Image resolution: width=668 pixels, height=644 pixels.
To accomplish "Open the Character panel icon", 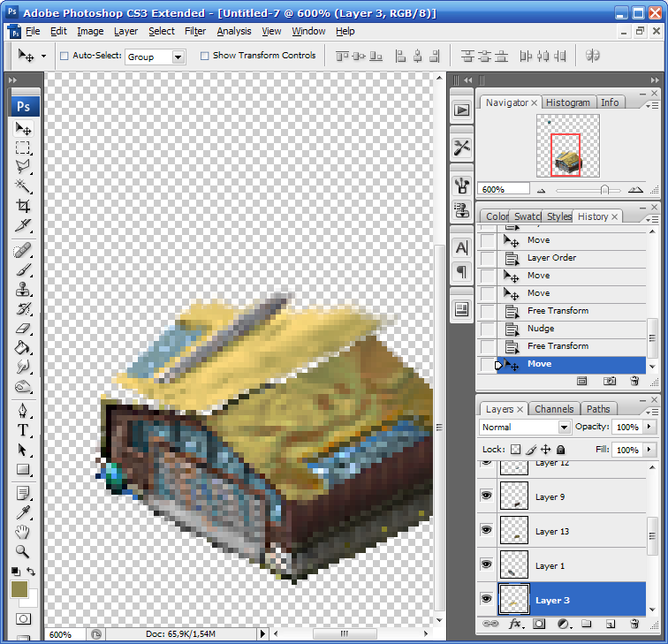I will (x=461, y=248).
